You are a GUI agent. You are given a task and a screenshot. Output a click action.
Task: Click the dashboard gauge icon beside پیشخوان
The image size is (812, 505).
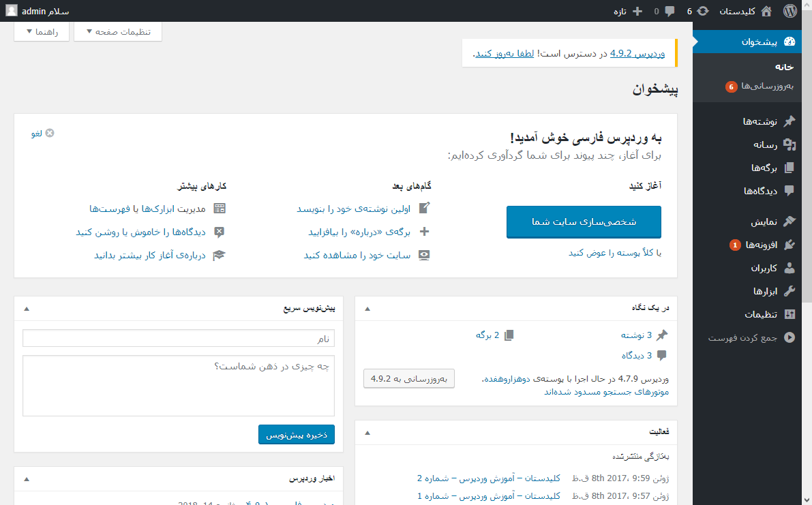790,42
